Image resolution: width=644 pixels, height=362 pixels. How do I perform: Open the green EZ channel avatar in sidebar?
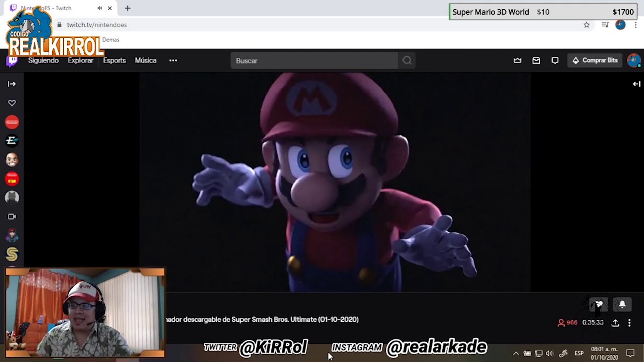12,141
